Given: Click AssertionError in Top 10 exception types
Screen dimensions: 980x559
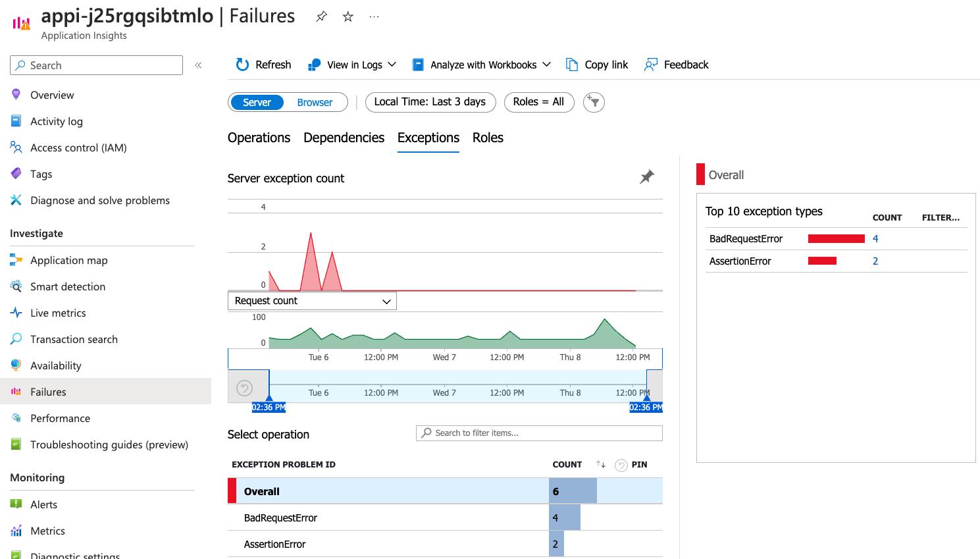Looking at the screenshot, I should click(x=740, y=261).
